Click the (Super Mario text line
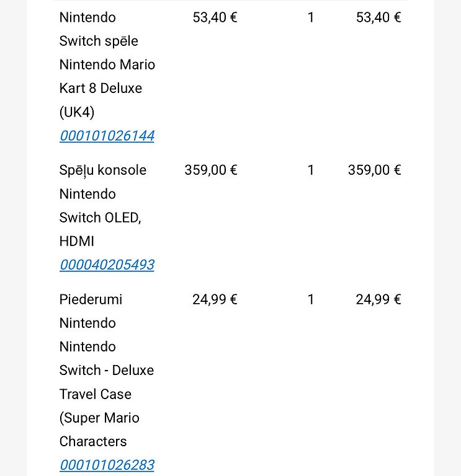This screenshot has width=461, height=476. click(99, 418)
